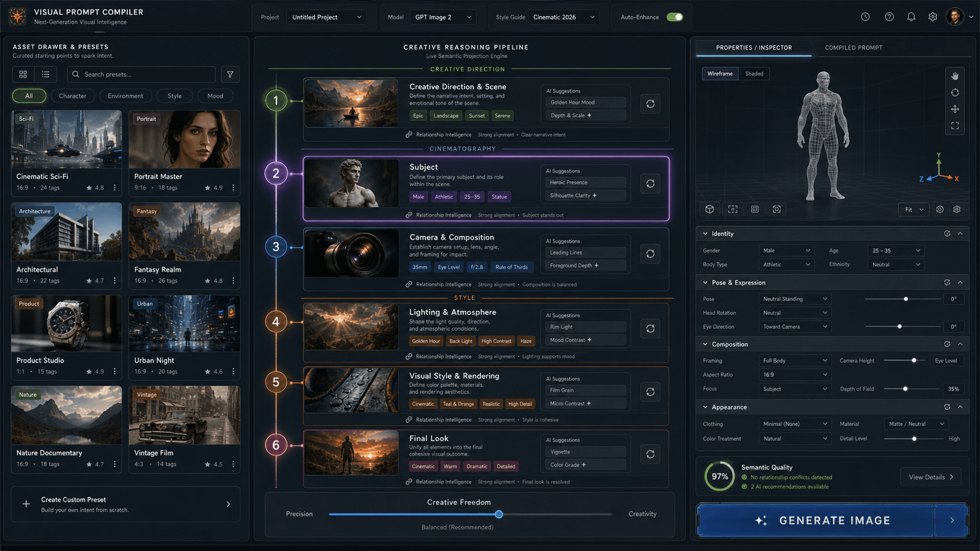Screen dimensions: 980x551
Task: Switch viewport to Shaded mode
Action: pyautogui.click(x=754, y=74)
